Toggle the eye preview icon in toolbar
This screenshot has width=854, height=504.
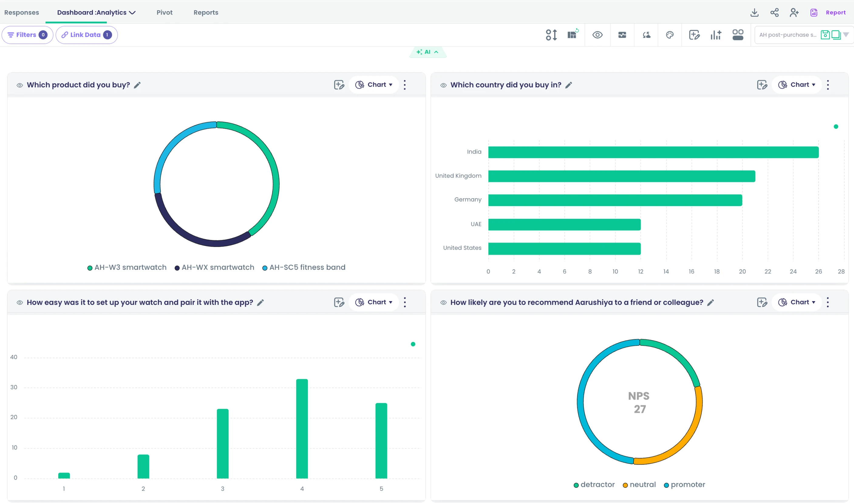point(597,35)
